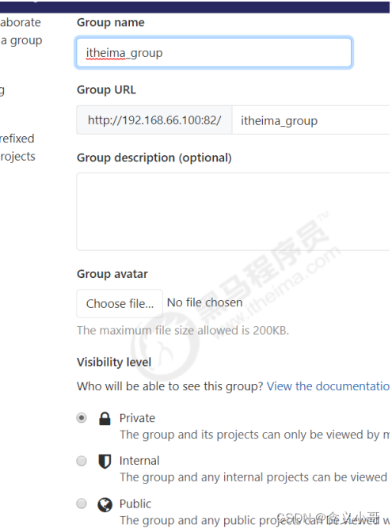Select the Private visibility radio button

coord(82,418)
